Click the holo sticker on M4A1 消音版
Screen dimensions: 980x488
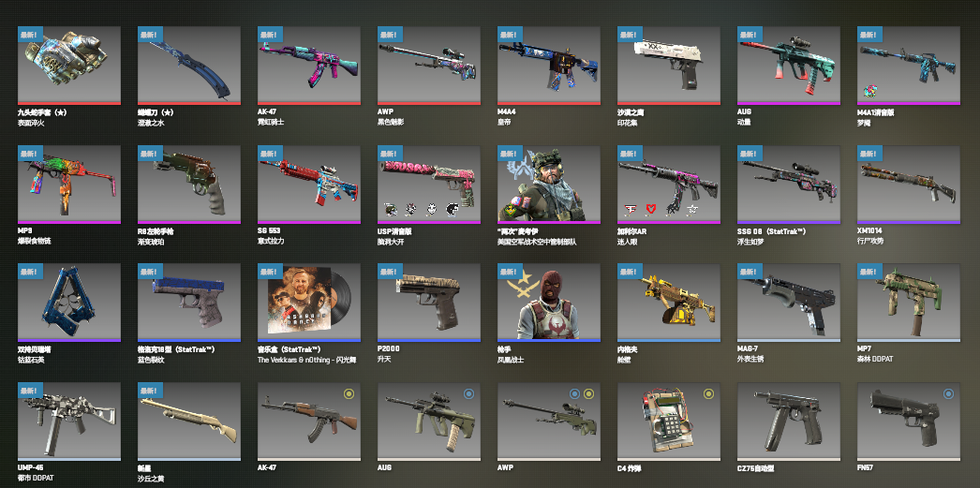[x=869, y=92]
